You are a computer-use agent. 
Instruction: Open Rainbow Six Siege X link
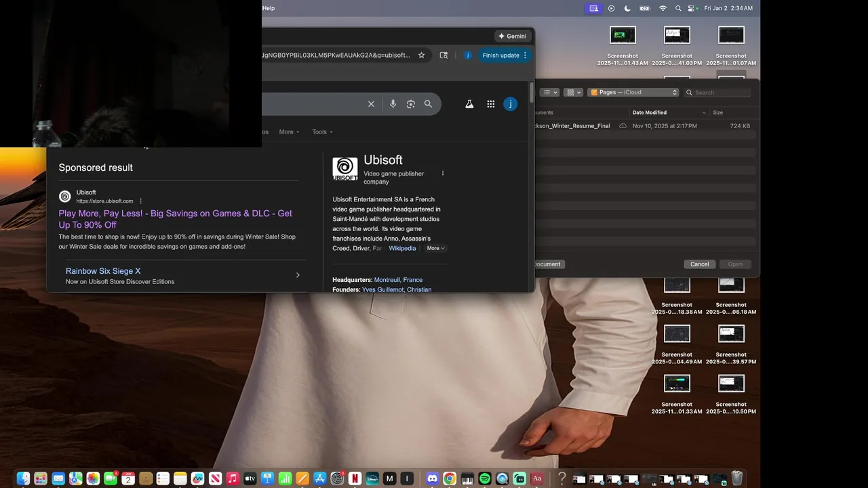point(103,271)
